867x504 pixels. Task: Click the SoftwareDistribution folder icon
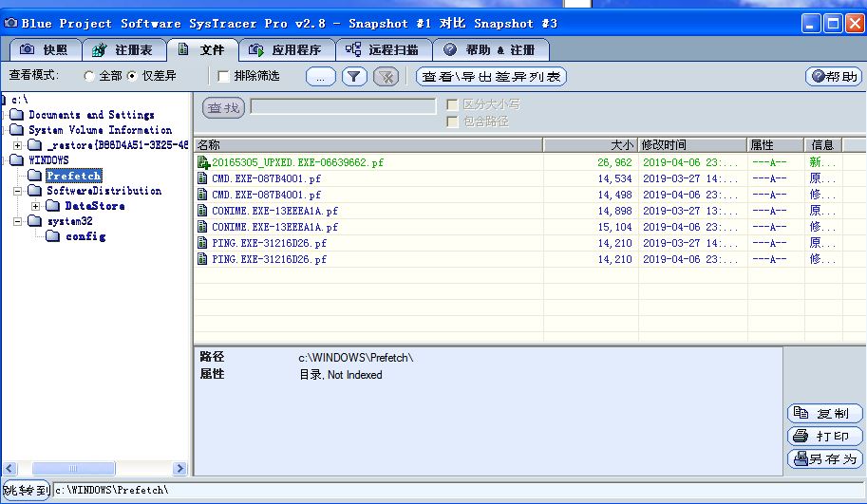(x=35, y=191)
